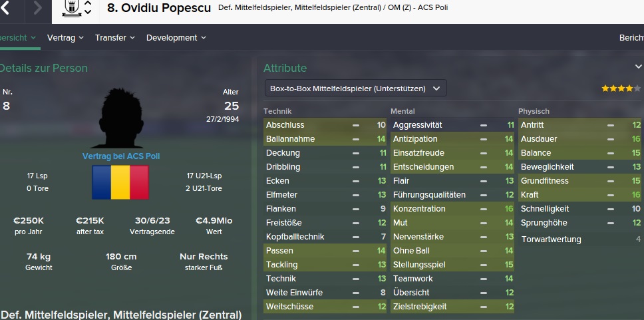Viewport: 644px width, 320px height.
Task: Collapse the Attribute panel chevron
Action: coord(638,67)
